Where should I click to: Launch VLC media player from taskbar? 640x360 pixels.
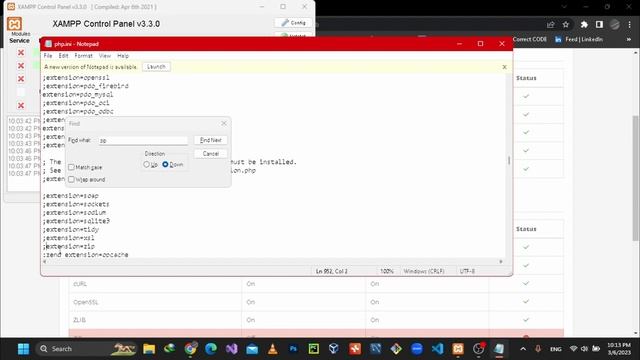click(273, 349)
